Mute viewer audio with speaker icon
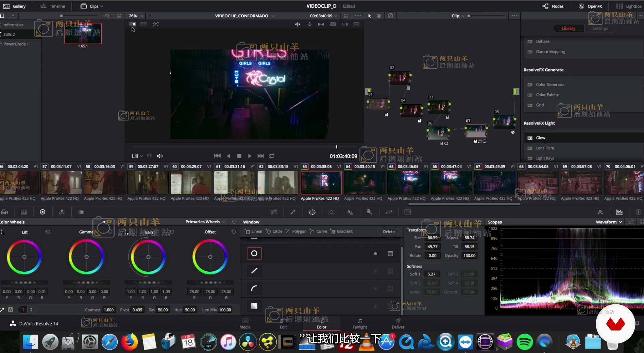The width and height of the screenshot is (644, 353). 159,156
